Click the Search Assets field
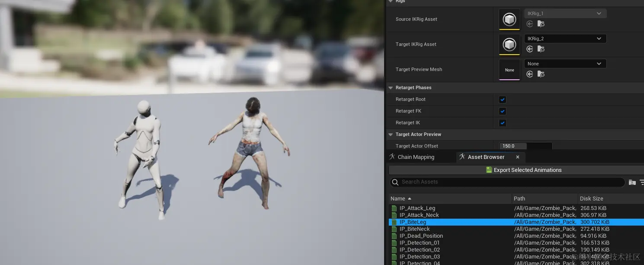The height and width of the screenshot is (265, 644). (x=507, y=182)
